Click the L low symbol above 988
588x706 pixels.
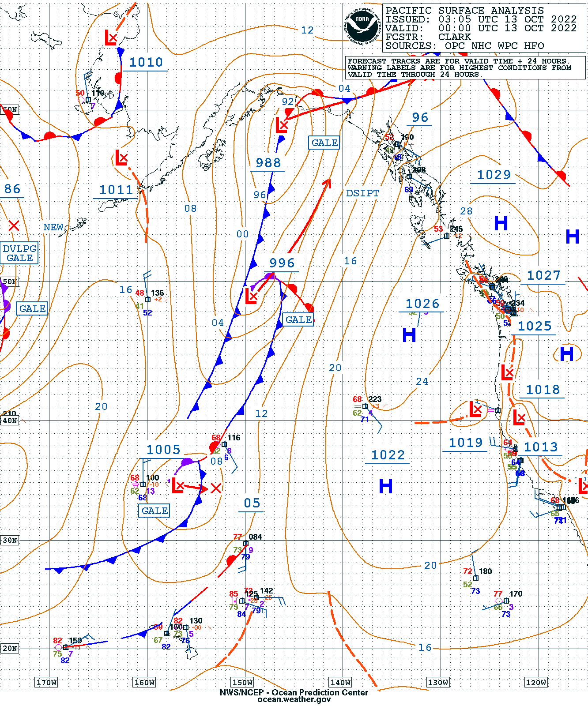pyautogui.click(x=282, y=125)
